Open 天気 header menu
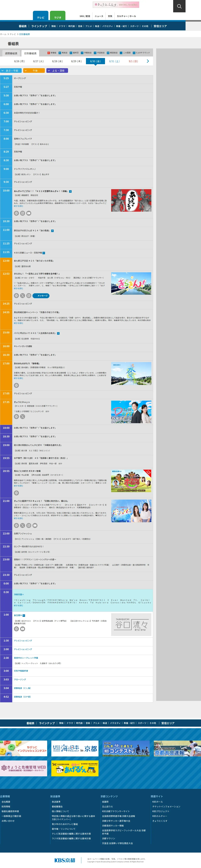Image resolution: width=201 pixels, height=868 pixels. (110, 16)
